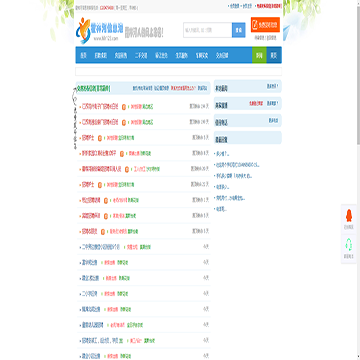Open the 二手交易 navigation item
Viewport: 360px width, 360px height.
tap(141, 55)
